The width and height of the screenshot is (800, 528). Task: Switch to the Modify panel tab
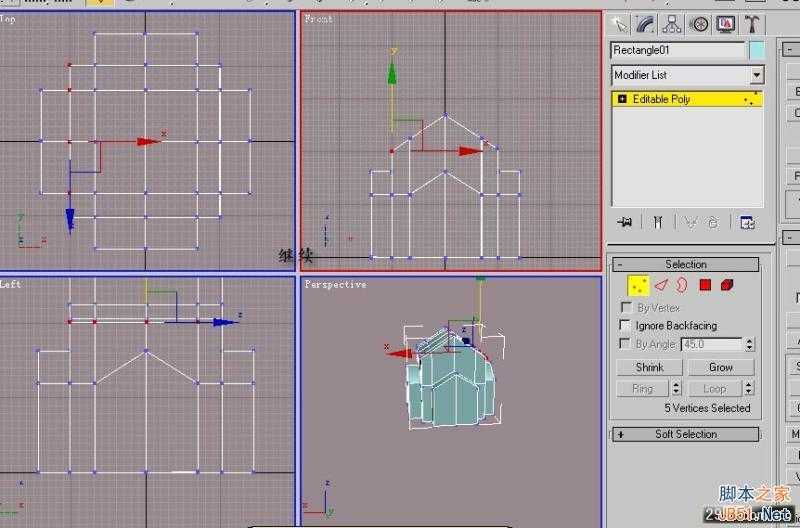(x=646, y=24)
